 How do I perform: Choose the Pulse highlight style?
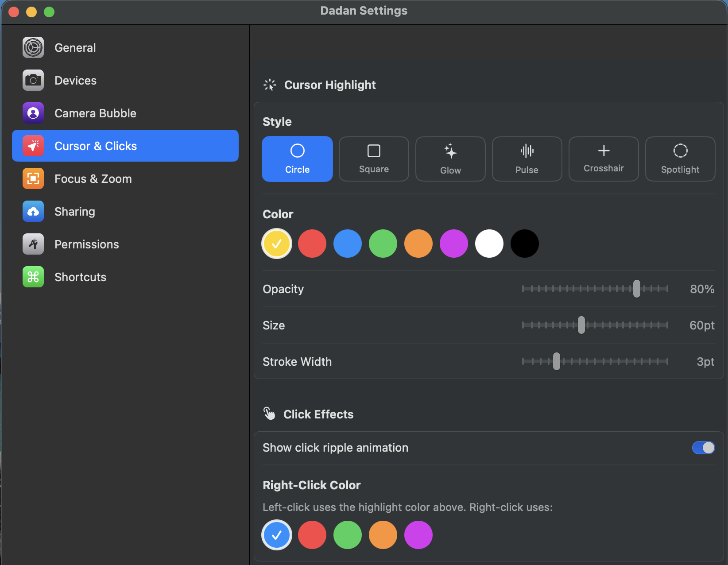coord(527,159)
